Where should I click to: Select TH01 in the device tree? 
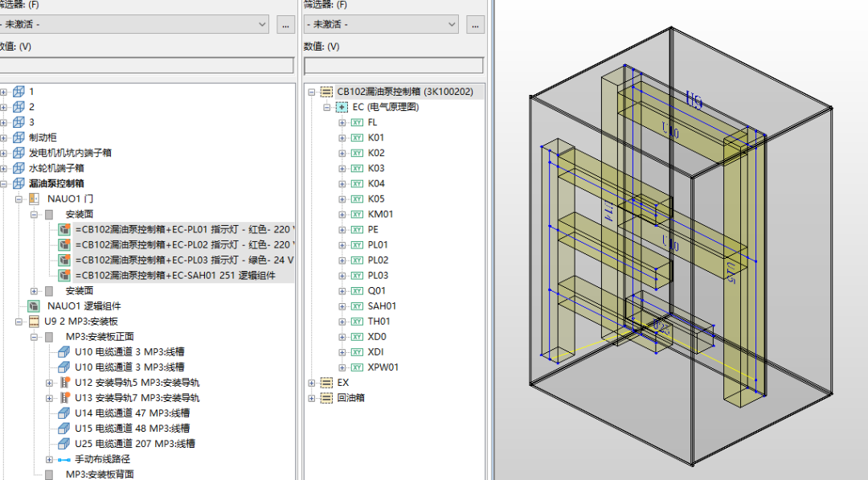(x=379, y=321)
